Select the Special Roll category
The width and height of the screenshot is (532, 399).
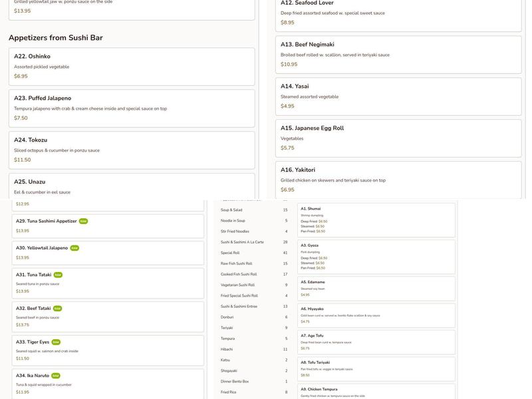pyautogui.click(x=230, y=253)
